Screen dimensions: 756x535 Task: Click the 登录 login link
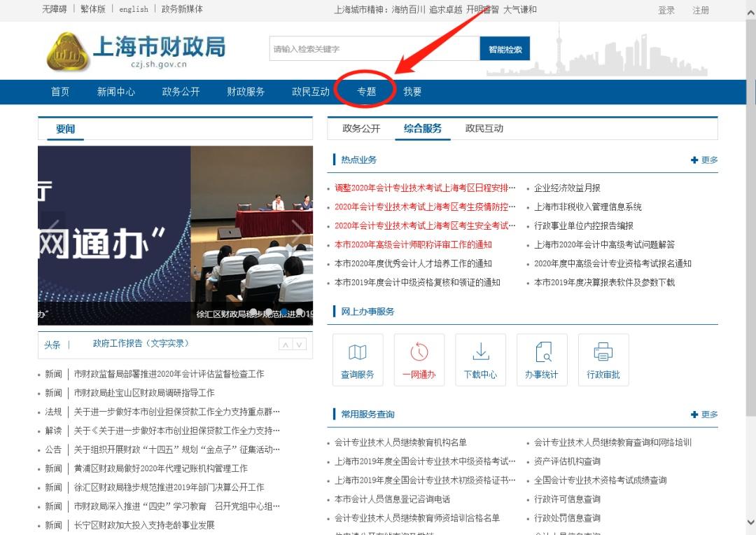666,10
